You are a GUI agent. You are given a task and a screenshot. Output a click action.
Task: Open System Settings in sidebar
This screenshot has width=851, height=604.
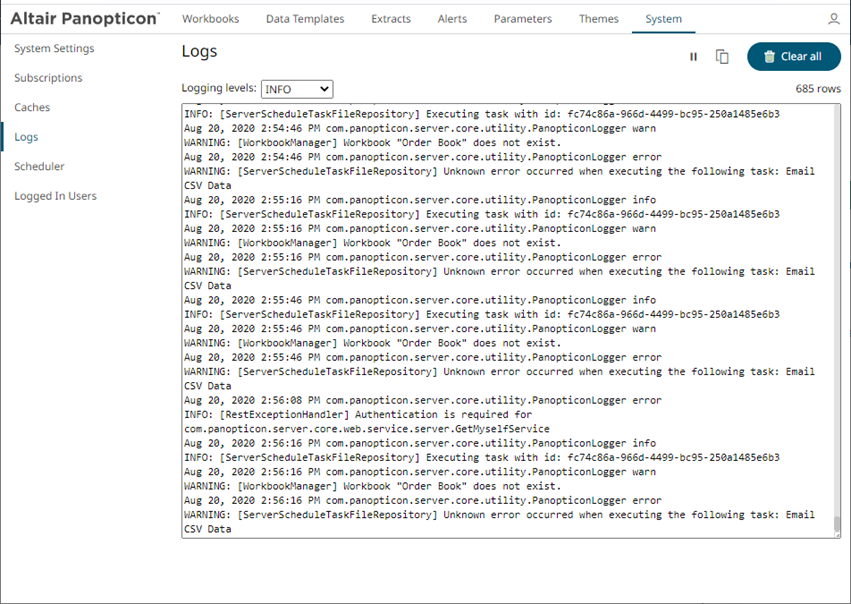[x=54, y=49]
